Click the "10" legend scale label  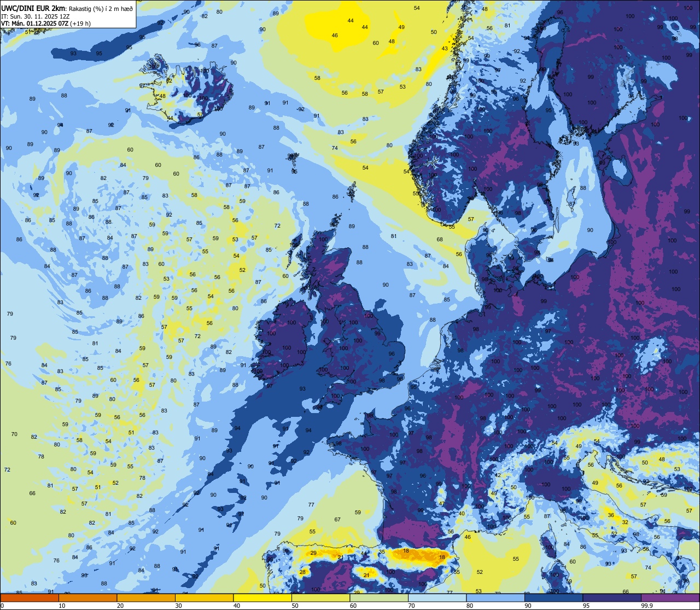point(62,606)
